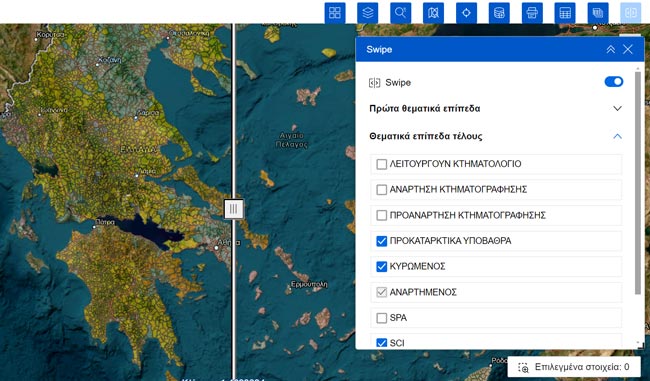The image size is (650, 381).
Task: Expand the Πρώτα θεματικά επίπεδα section
Action: coord(617,108)
